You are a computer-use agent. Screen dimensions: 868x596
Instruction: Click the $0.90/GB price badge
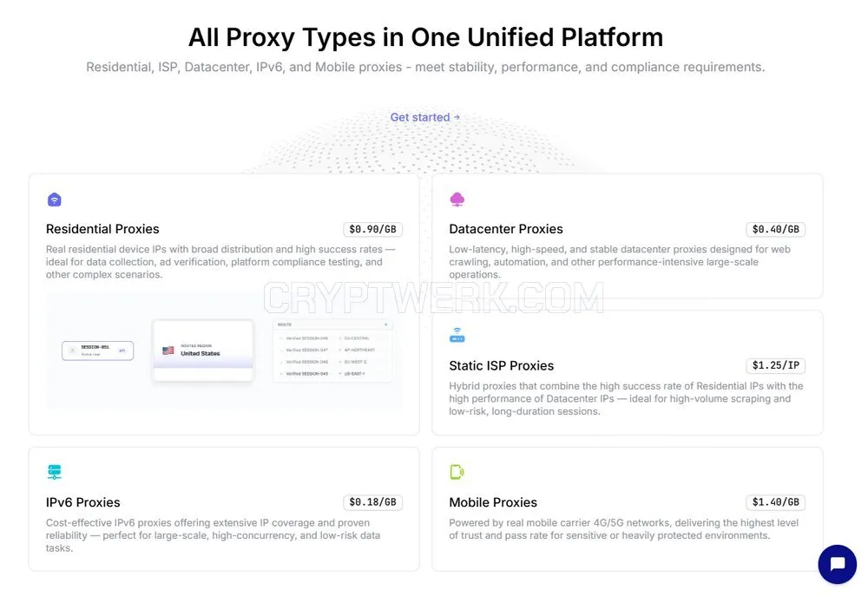coord(372,229)
